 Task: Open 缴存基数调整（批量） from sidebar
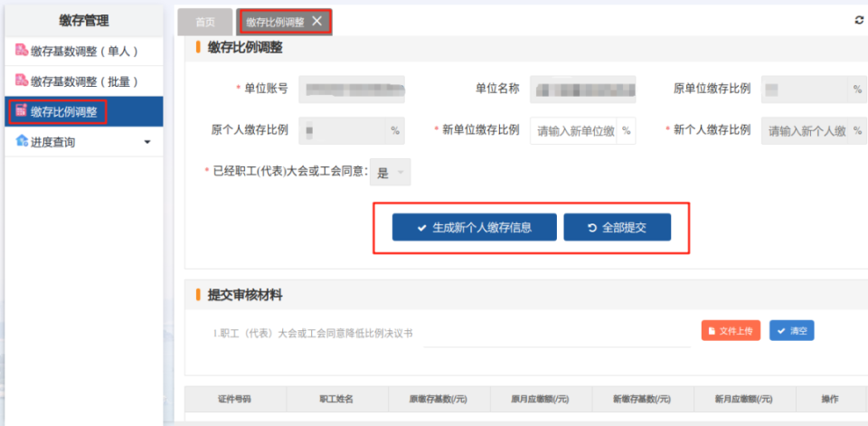click(84, 81)
